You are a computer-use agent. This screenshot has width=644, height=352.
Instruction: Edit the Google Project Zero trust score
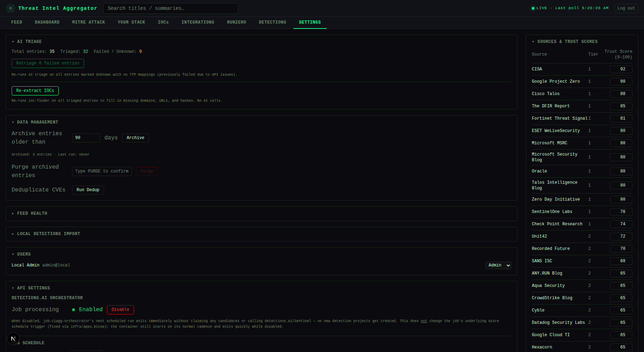click(621, 82)
